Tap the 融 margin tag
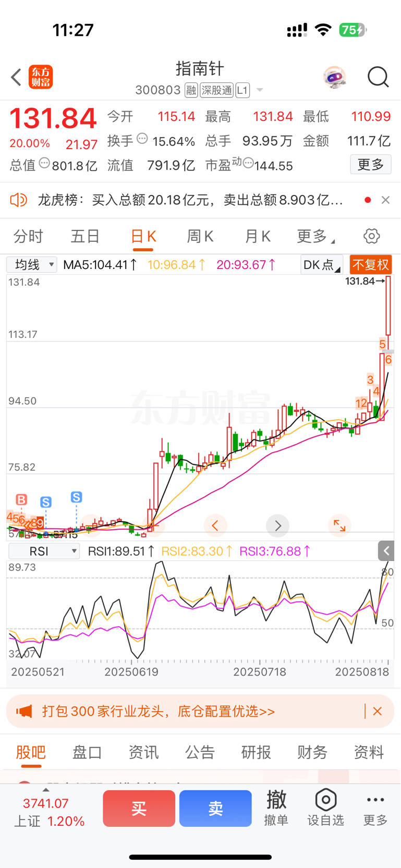Image resolution: width=401 pixels, height=868 pixels. (191, 90)
